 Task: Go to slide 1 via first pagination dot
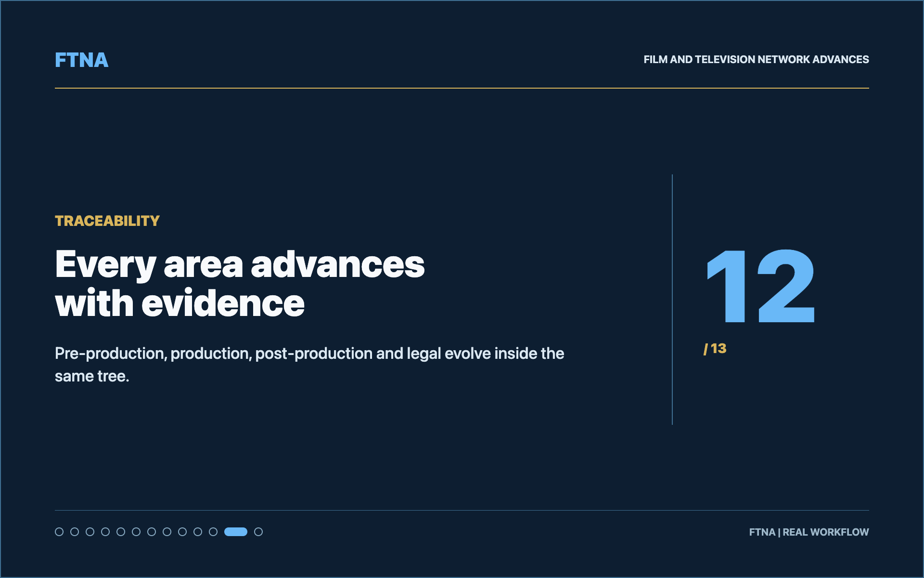[59, 532]
